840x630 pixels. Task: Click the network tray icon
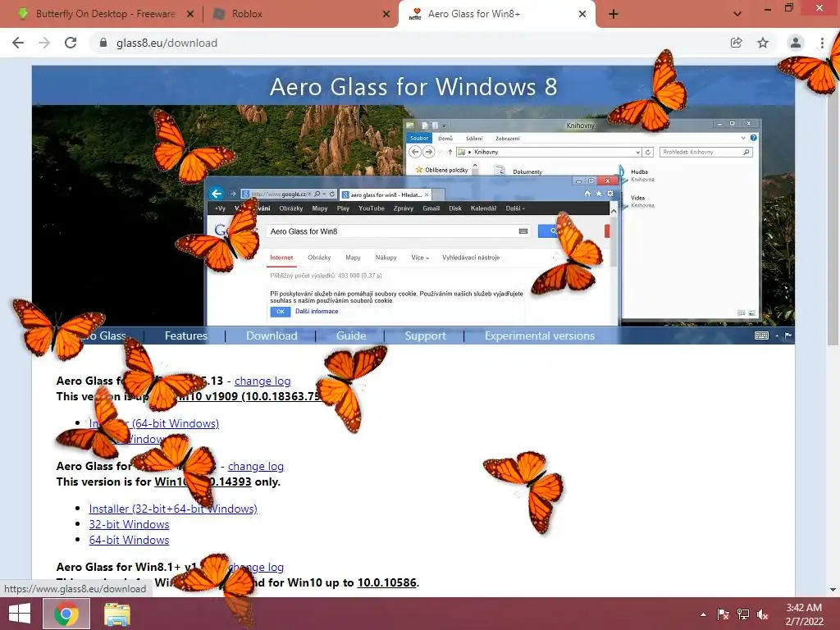742,614
